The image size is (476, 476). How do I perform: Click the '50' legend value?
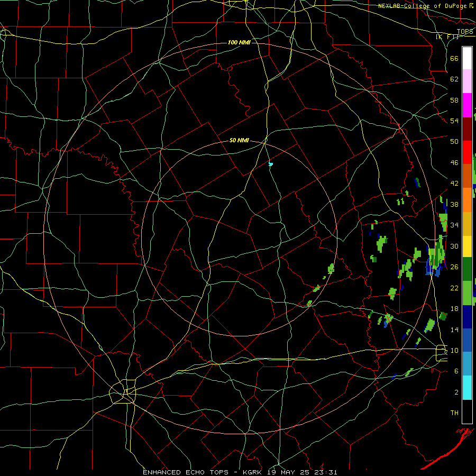[454, 142]
